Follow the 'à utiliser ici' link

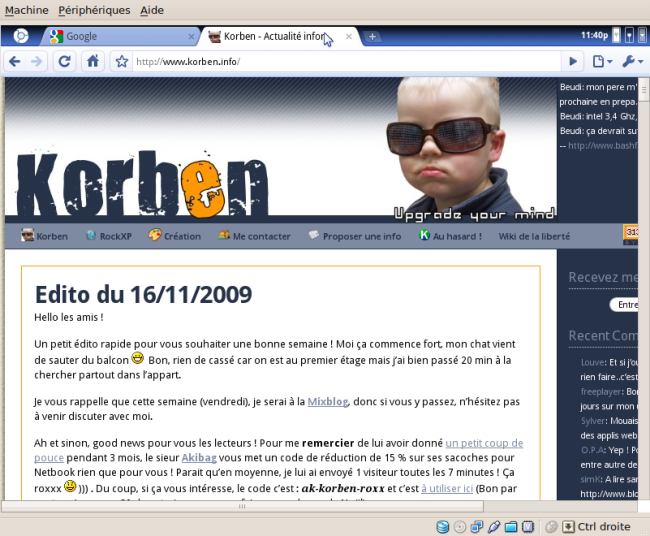447,489
